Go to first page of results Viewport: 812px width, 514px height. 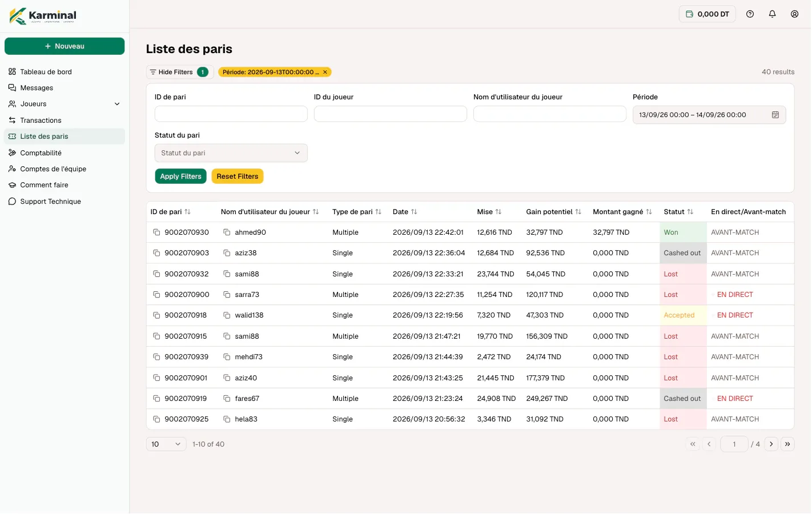(693, 444)
